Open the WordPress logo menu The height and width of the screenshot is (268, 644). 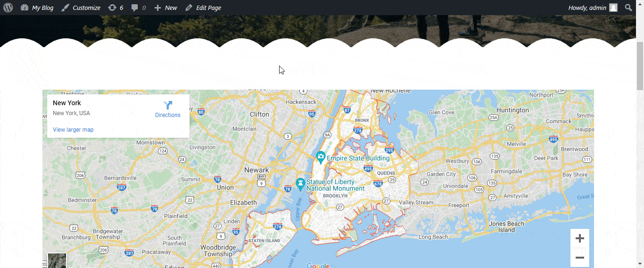(x=8, y=8)
